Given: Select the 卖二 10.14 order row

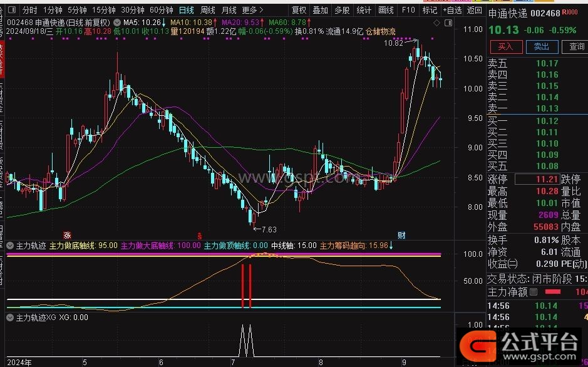Looking at the screenshot, I should pyautogui.click(x=537, y=97).
